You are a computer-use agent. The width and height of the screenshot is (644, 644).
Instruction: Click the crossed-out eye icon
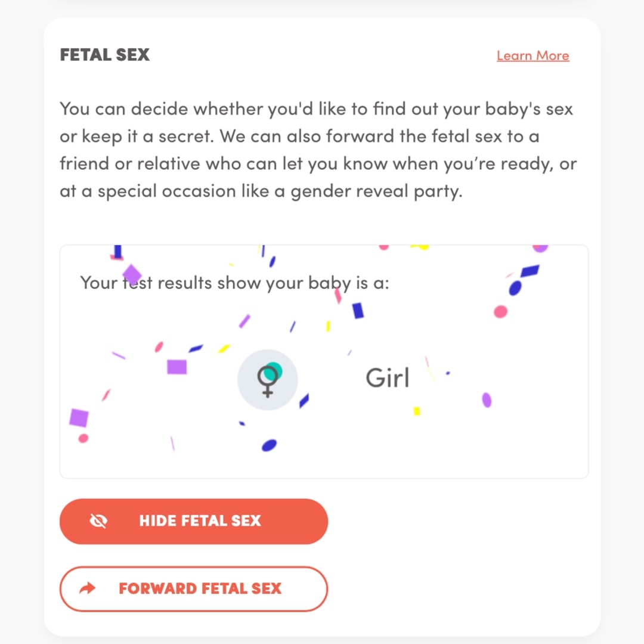point(98,521)
